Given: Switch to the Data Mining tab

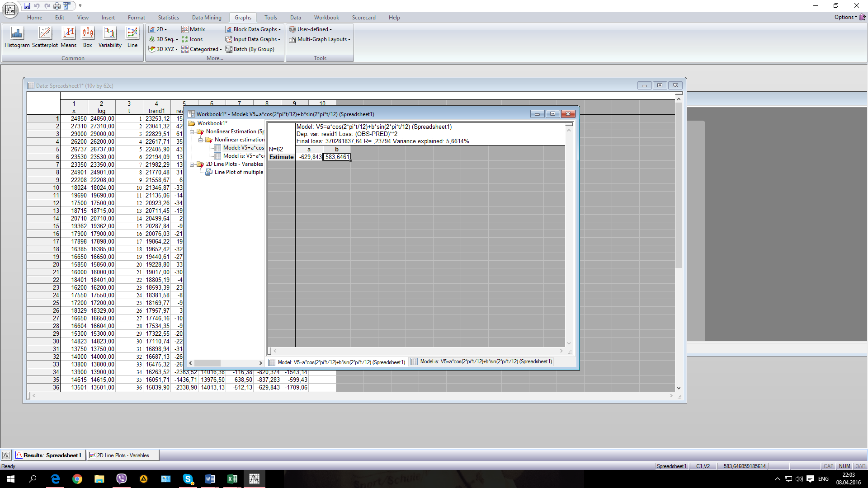Looking at the screenshot, I should click(207, 18).
